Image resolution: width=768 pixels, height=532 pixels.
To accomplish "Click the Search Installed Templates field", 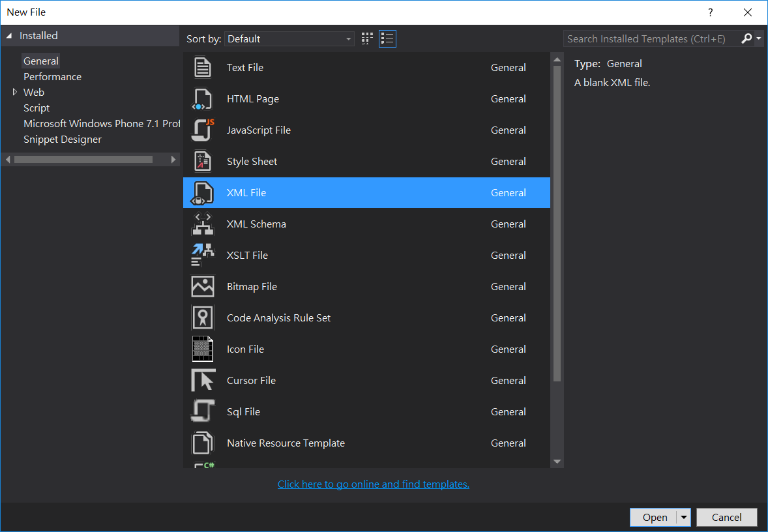I will (x=651, y=38).
